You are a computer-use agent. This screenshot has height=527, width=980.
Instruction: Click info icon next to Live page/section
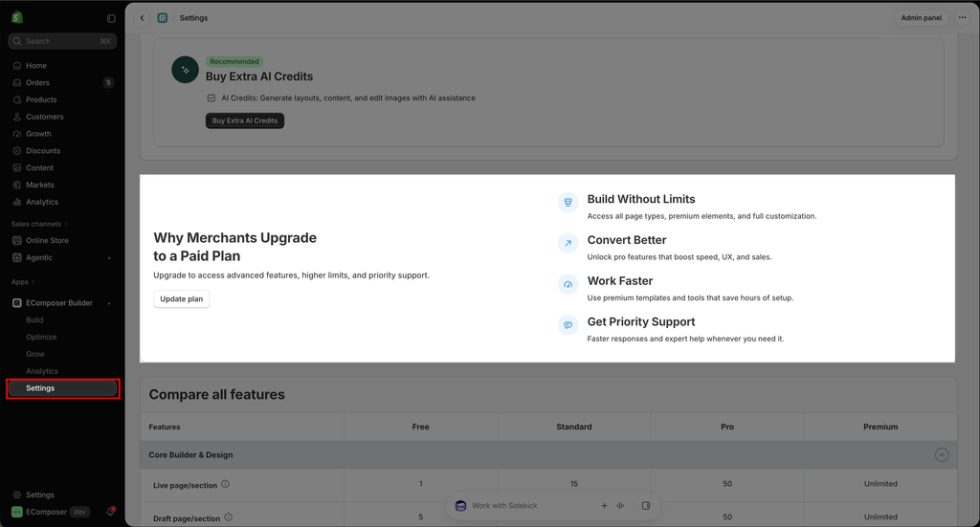click(225, 484)
